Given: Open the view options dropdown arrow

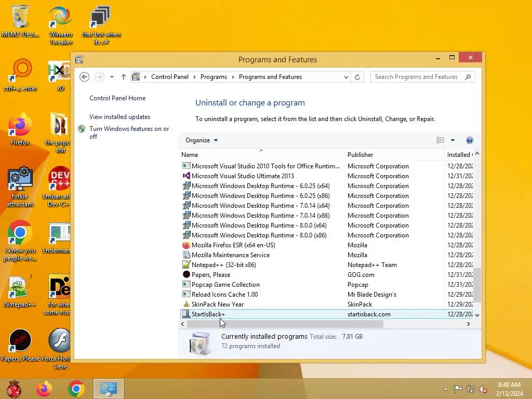Looking at the screenshot, I should tap(453, 140).
